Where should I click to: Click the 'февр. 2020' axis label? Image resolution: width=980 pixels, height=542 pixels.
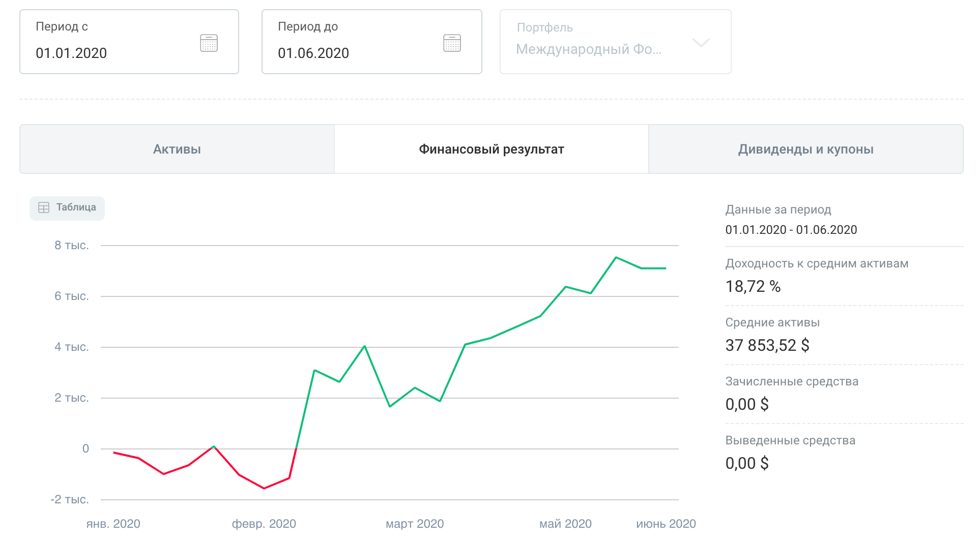(264, 524)
